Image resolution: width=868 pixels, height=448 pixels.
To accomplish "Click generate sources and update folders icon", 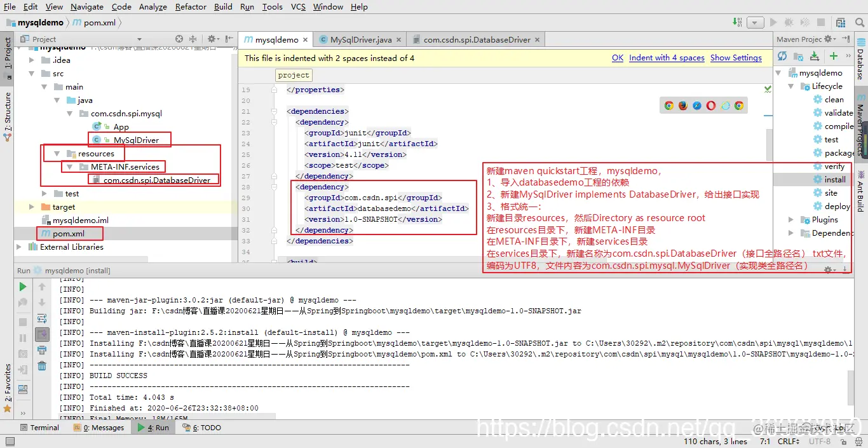I will tap(798, 57).
